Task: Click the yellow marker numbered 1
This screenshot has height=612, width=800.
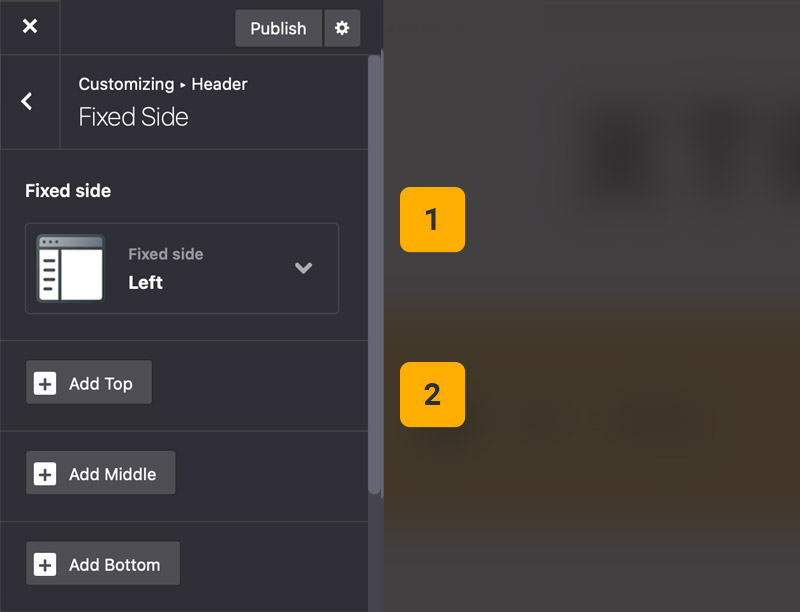Action: click(432, 219)
